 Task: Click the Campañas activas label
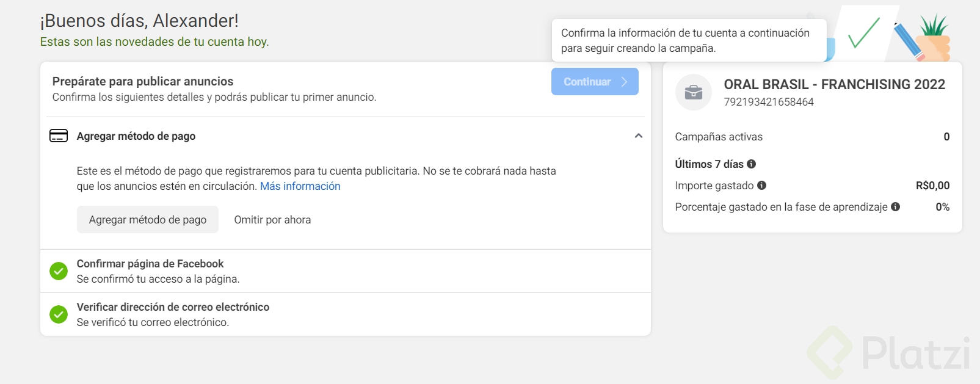719,137
